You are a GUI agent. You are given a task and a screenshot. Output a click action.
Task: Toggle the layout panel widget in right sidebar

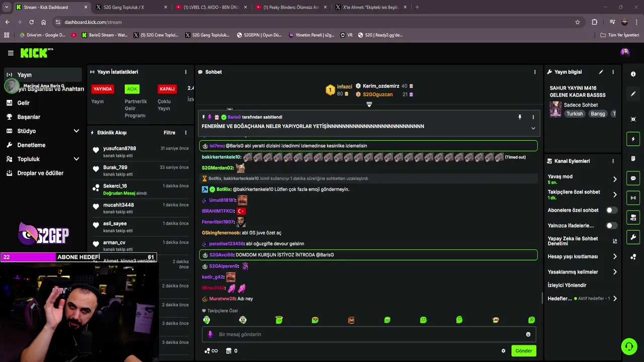pos(633,218)
